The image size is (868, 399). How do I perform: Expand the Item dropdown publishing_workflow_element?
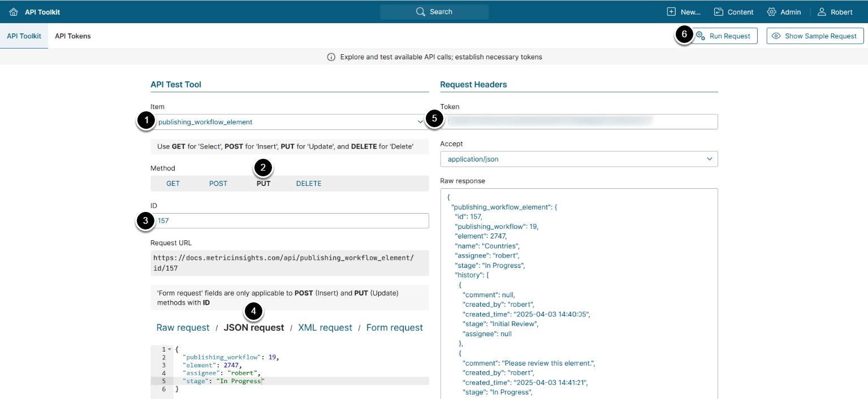pos(420,122)
